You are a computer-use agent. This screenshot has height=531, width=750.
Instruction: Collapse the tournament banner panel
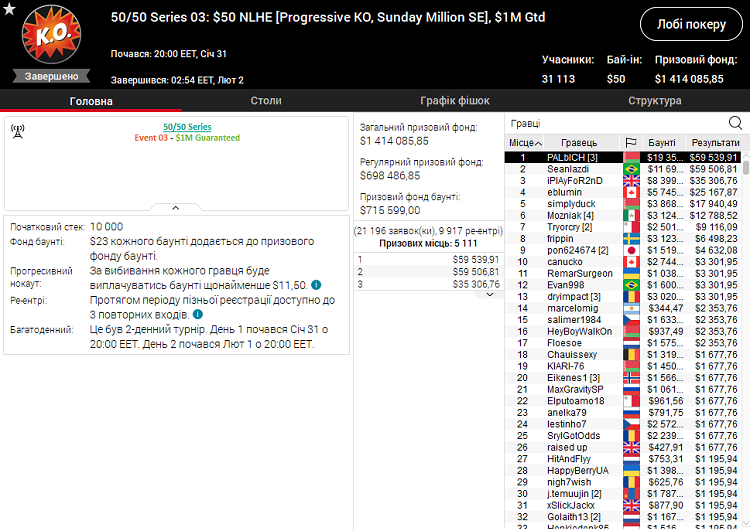(175, 208)
